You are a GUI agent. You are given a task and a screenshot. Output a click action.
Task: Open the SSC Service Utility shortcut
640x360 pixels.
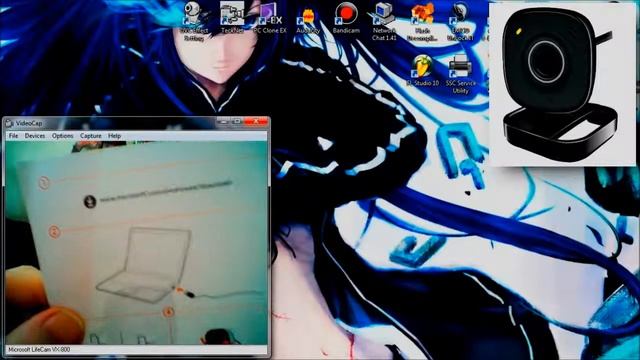[460, 74]
